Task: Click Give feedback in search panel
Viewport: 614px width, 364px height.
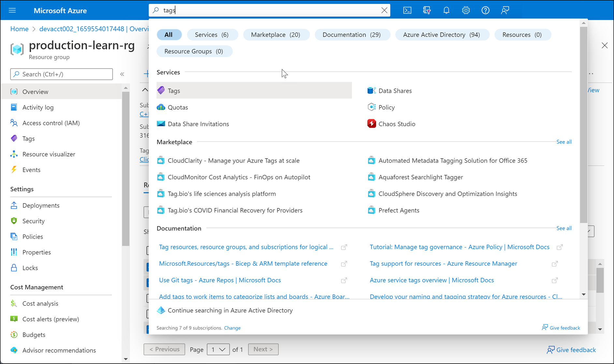Action: [x=561, y=328]
